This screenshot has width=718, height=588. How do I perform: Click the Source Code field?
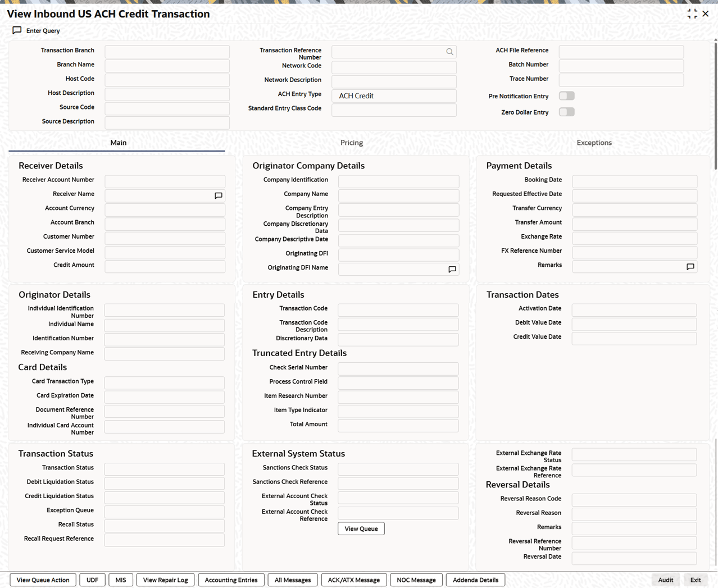pyautogui.click(x=167, y=108)
